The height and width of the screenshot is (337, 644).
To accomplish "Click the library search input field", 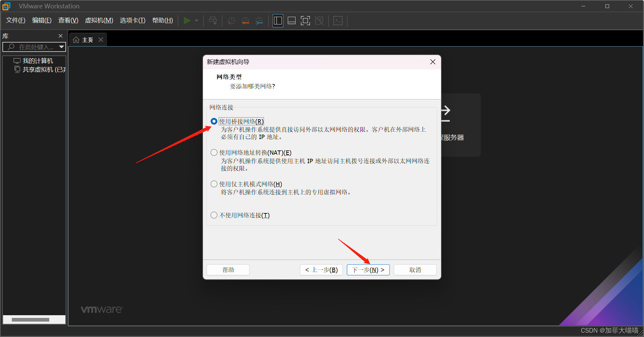I will pos(34,47).
